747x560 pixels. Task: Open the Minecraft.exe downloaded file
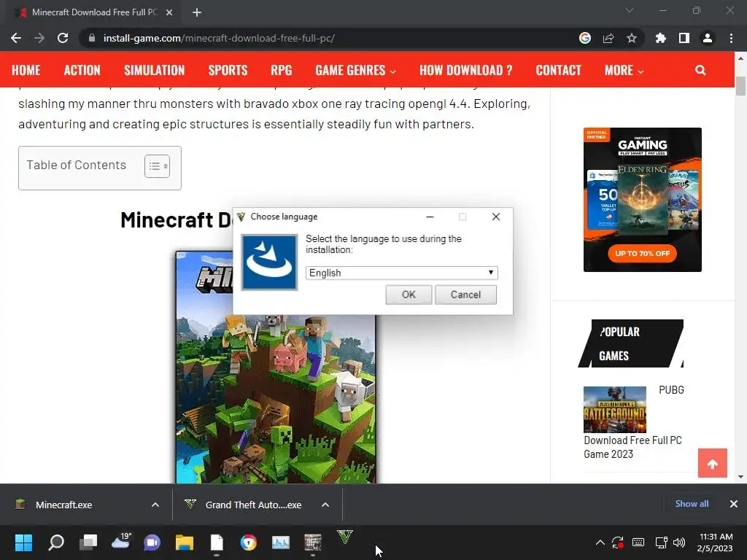click(64, 505)
